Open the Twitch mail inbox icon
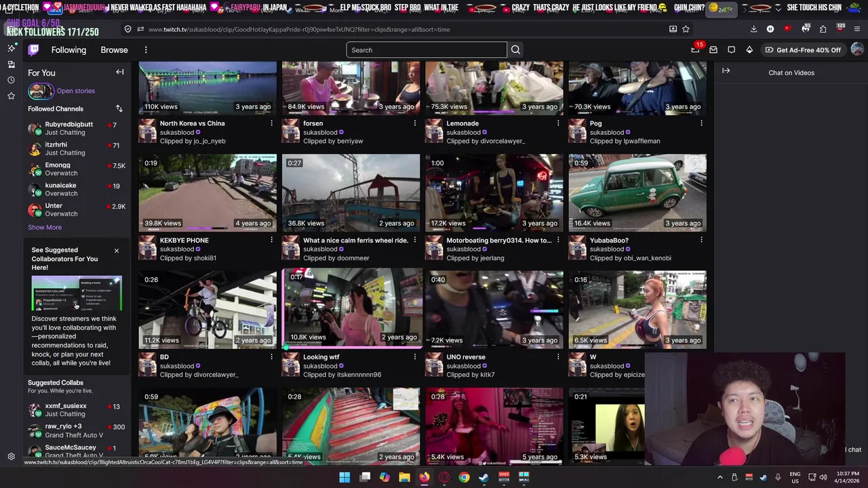Image resolution: width=868 pixels, height=488 pixels. [713, 49]
